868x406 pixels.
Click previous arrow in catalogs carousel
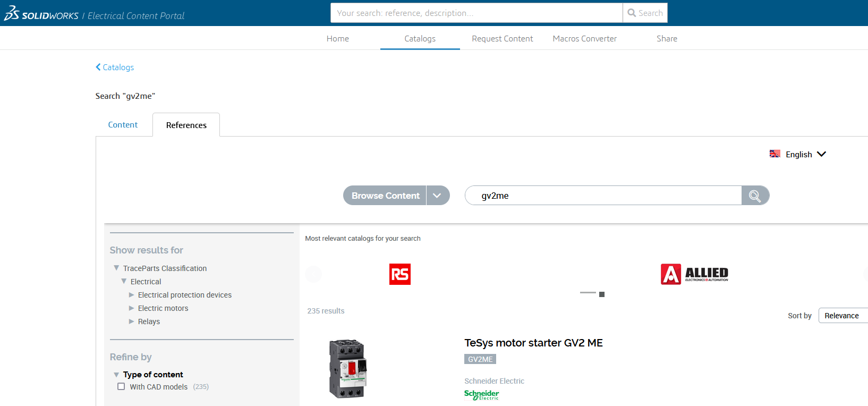(x=313, y=274)
